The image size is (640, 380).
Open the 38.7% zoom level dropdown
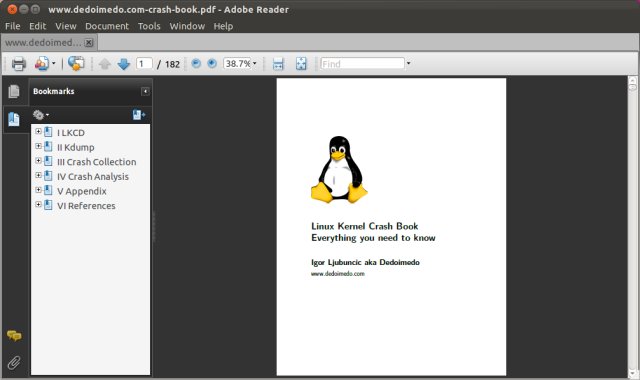click(255, 63)
